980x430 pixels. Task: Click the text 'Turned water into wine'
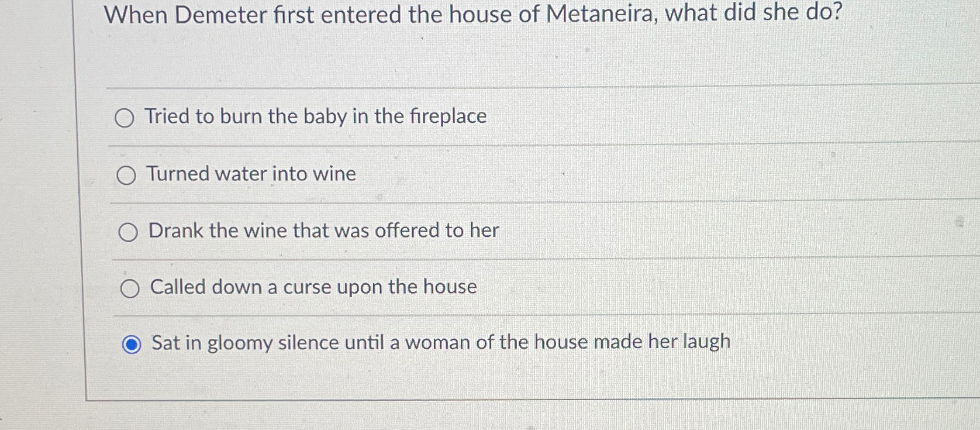[x=251, y=174]
